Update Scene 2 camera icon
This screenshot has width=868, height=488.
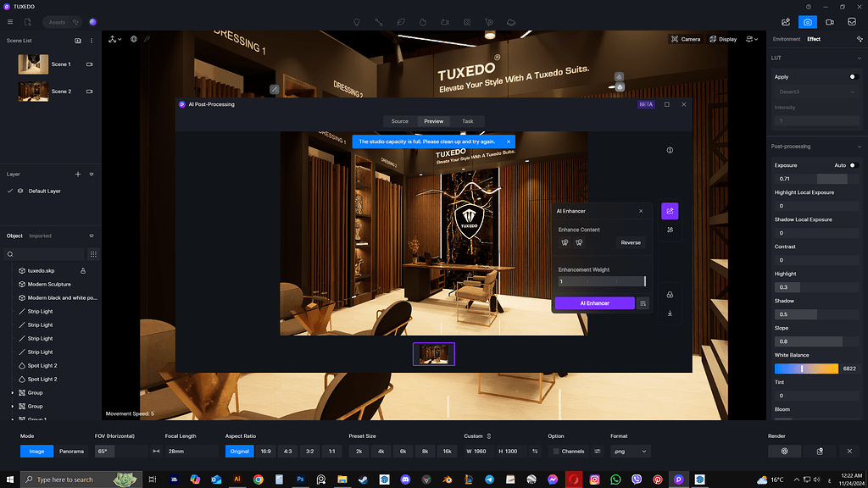pos(89,91)
